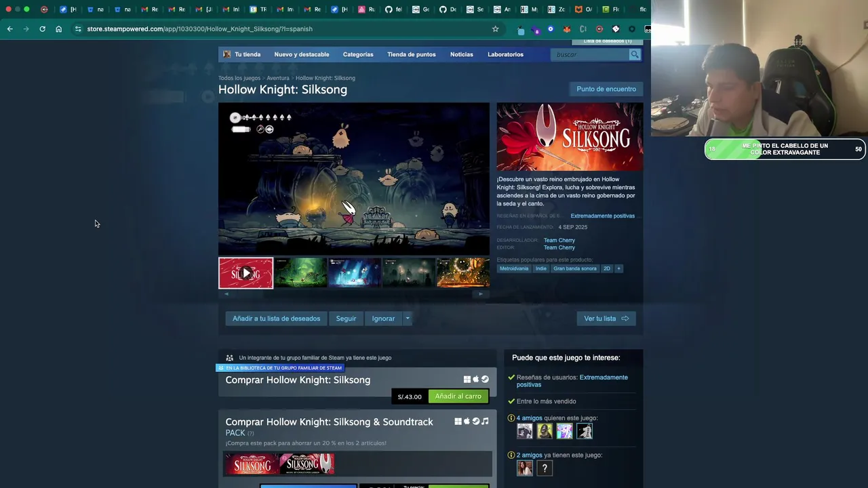Click the plus tag button after 2D
Screen dimensions: 868x488
click(x=618, y=268)
